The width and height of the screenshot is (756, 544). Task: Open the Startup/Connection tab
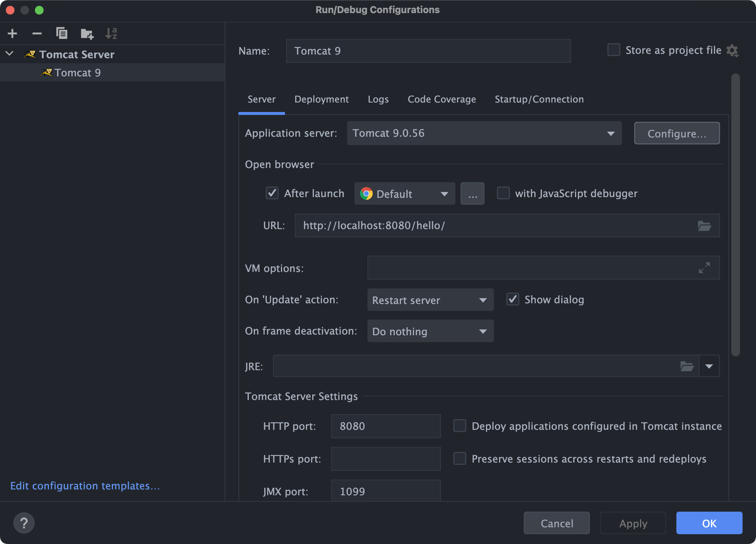coord(539,99)
